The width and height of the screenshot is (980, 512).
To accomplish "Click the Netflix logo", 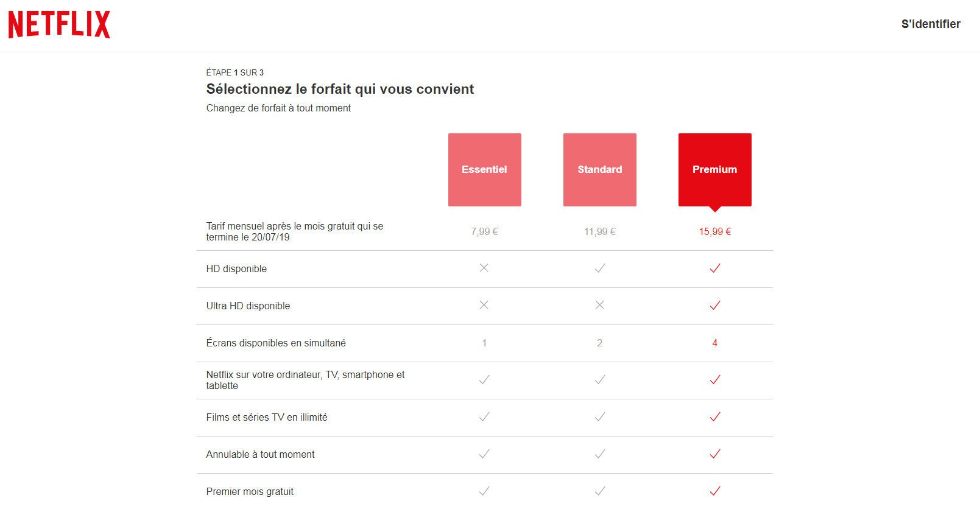I will coord(59,24).
